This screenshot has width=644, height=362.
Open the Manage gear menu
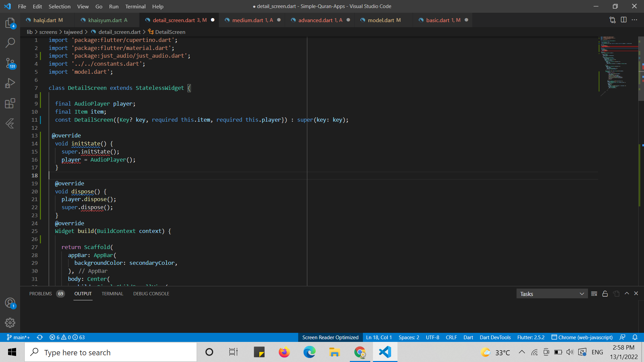click(10, 323)
